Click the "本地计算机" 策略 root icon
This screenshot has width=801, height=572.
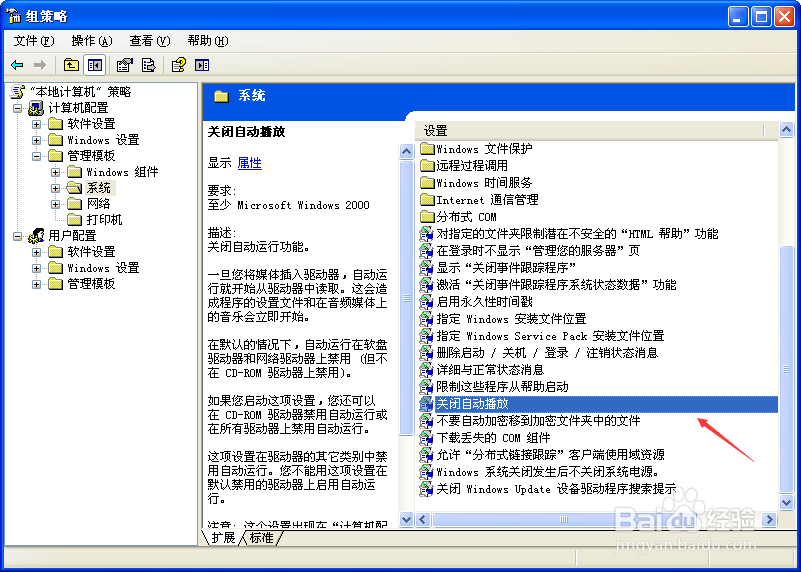coord(17,92)
